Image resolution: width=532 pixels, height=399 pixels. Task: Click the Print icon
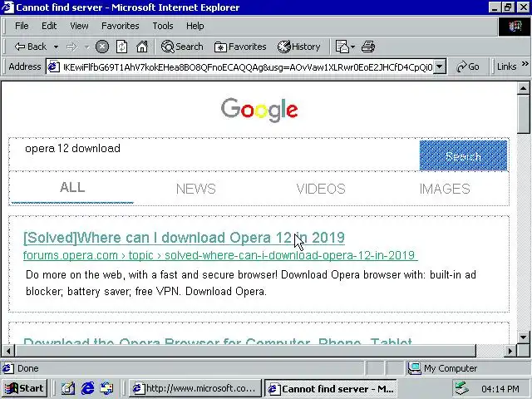pos(368,47)
